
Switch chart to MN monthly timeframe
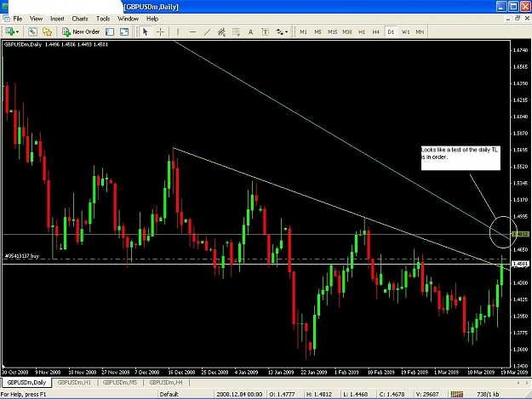coord(420,31)
